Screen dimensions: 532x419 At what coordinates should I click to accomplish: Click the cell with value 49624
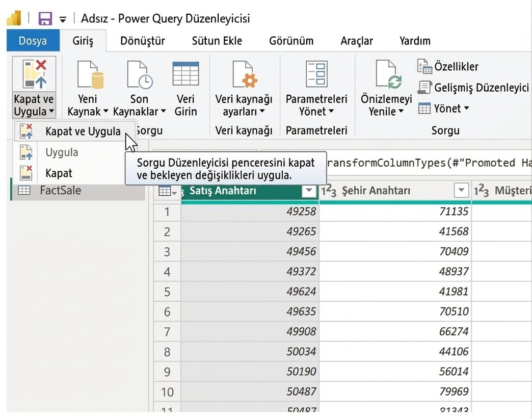pyautogui.click(x=250, y=292)
